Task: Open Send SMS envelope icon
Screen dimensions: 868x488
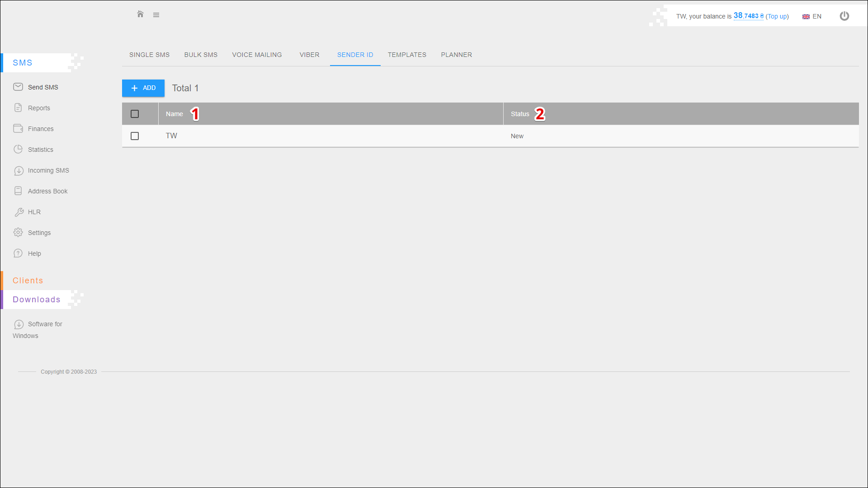Action: [x=18, y=87]
